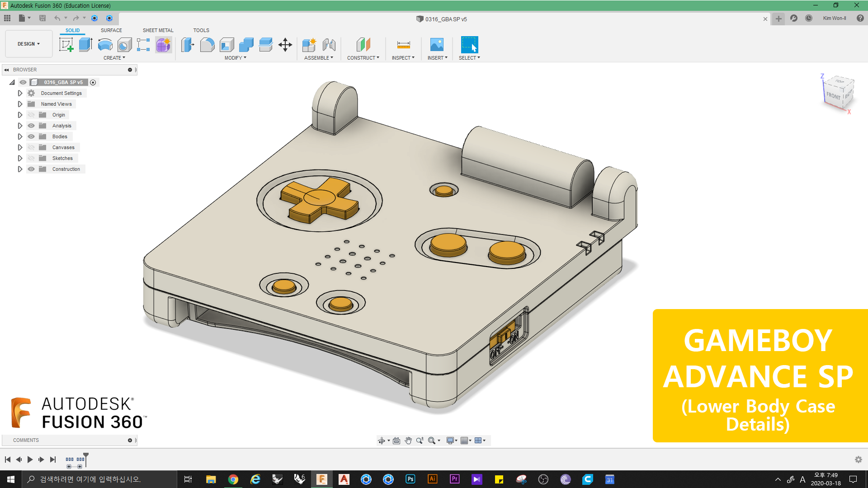868x488 pixels.
Task: Open the CREATE dropdown menu
Action: (114, 58)
